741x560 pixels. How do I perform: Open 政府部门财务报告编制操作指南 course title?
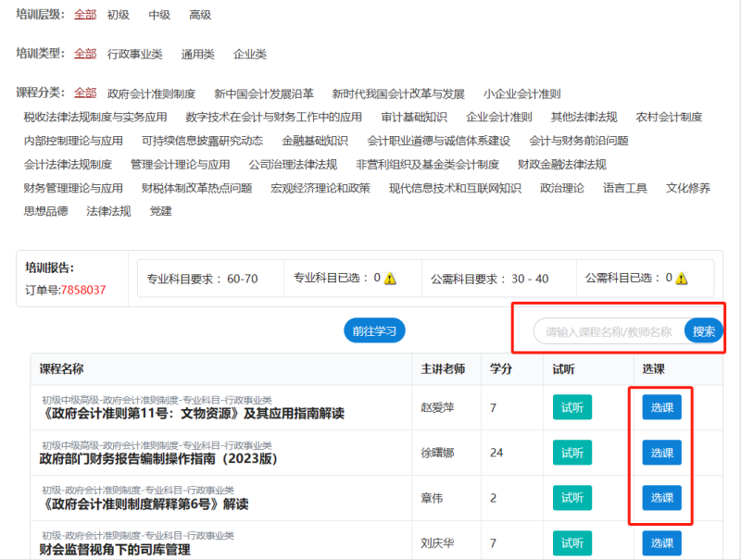click(x=158, y=458)
